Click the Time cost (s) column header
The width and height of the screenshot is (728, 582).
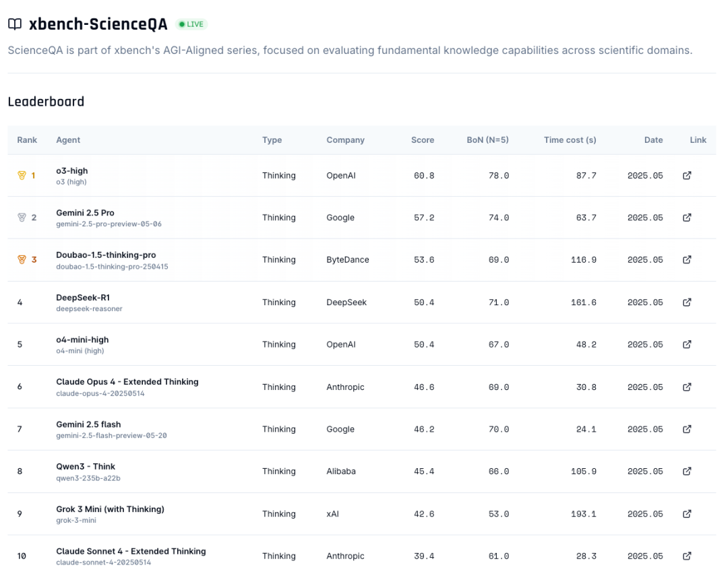point(570,140)
